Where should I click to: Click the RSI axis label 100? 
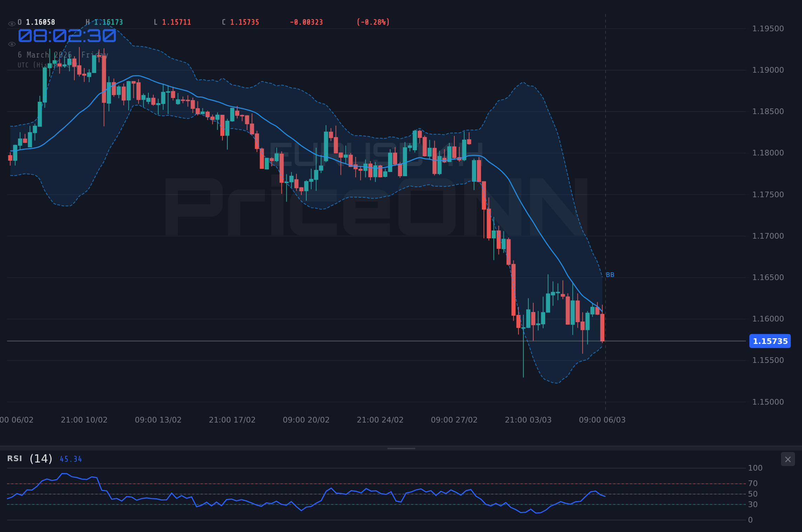[755, 468]
